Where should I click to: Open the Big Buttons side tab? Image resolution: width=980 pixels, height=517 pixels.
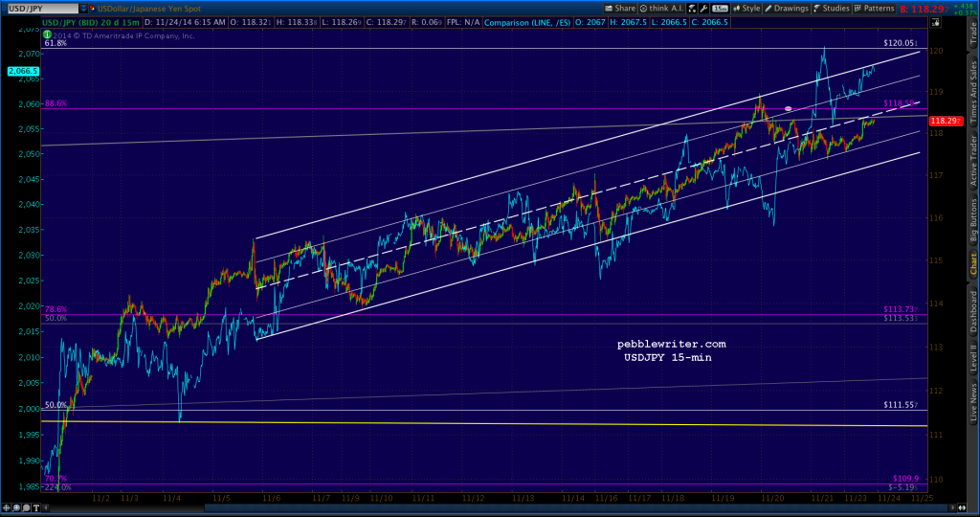click(973, 220)
